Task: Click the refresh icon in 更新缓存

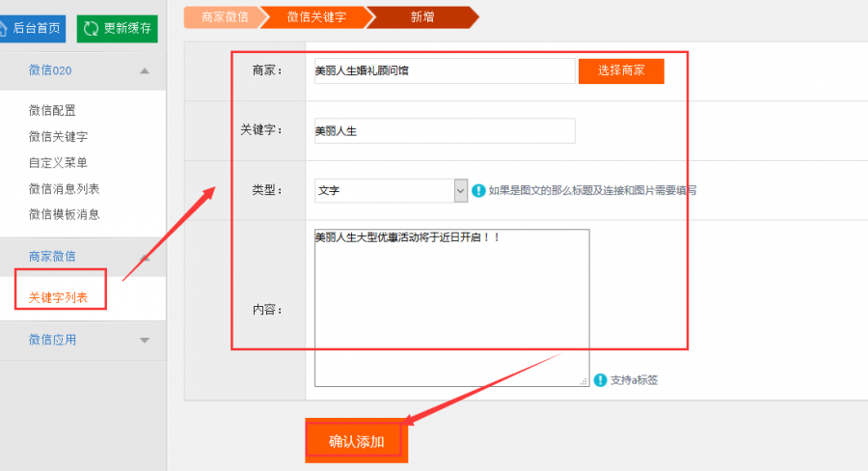Action: coord(91,28)
